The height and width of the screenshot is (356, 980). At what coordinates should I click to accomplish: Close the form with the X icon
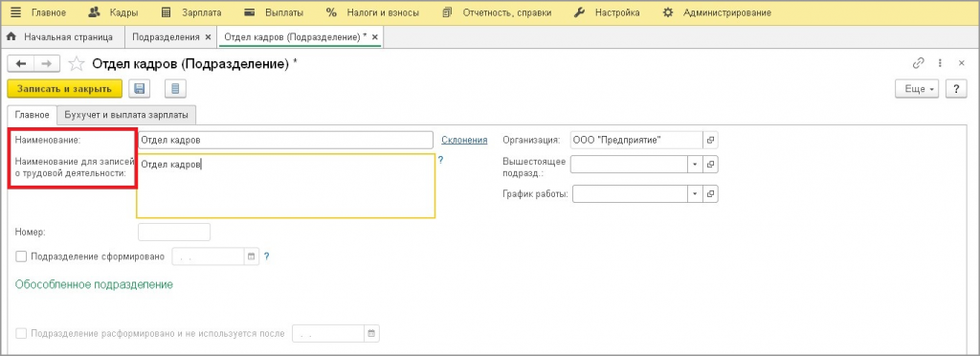point(961,63)
